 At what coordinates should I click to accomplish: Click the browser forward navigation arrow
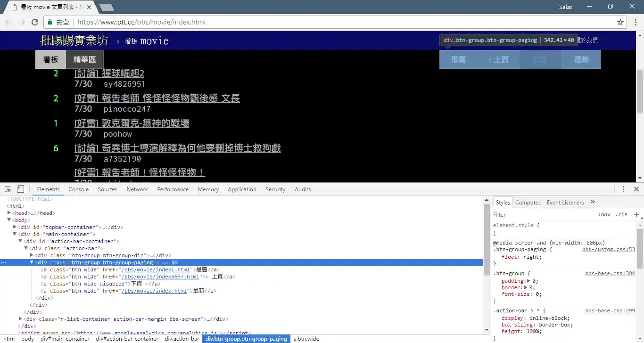[x=21, y=22]
